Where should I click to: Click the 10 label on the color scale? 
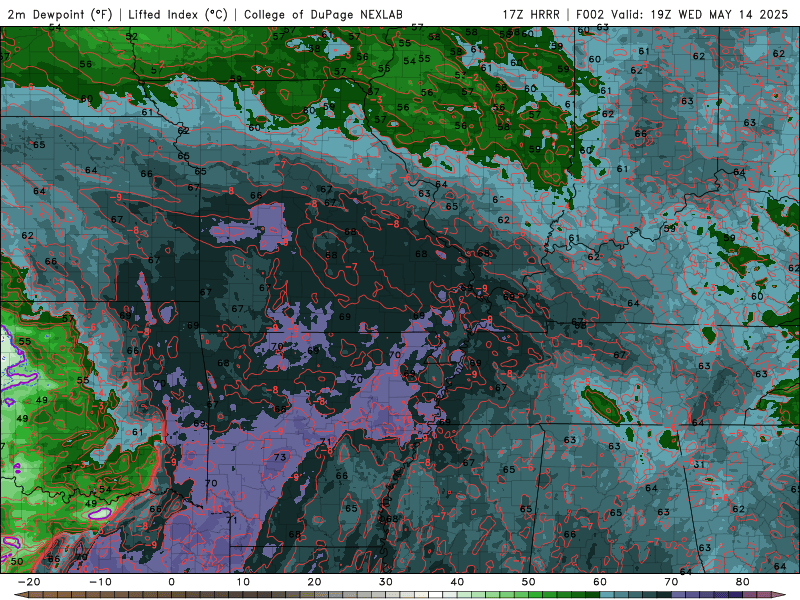click(243, 582)
